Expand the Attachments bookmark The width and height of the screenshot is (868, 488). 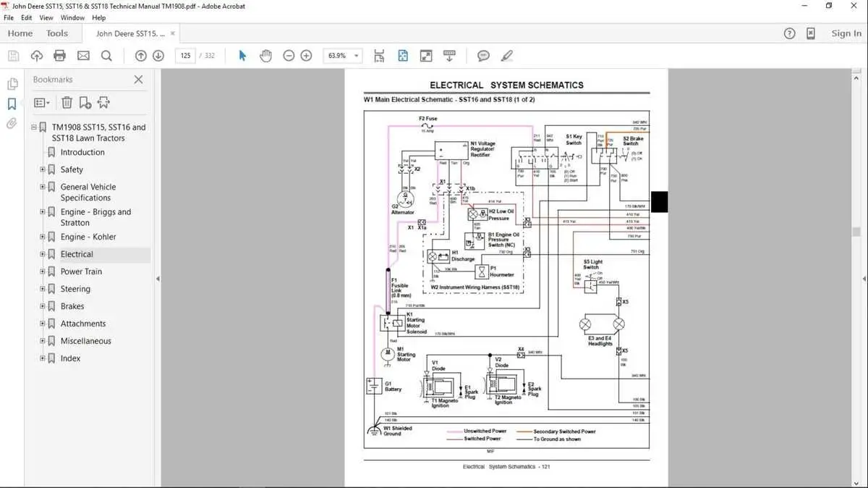click(43, 324)
